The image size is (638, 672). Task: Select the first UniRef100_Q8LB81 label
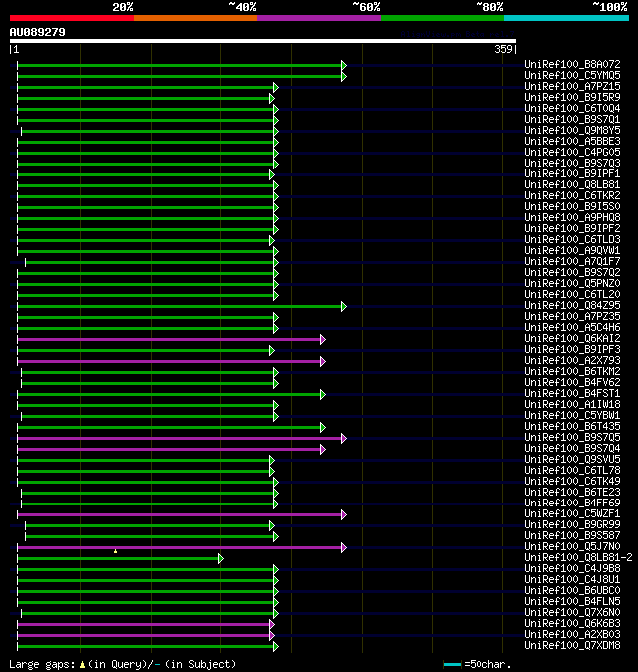pyautogui.click(x=572, y=184)
